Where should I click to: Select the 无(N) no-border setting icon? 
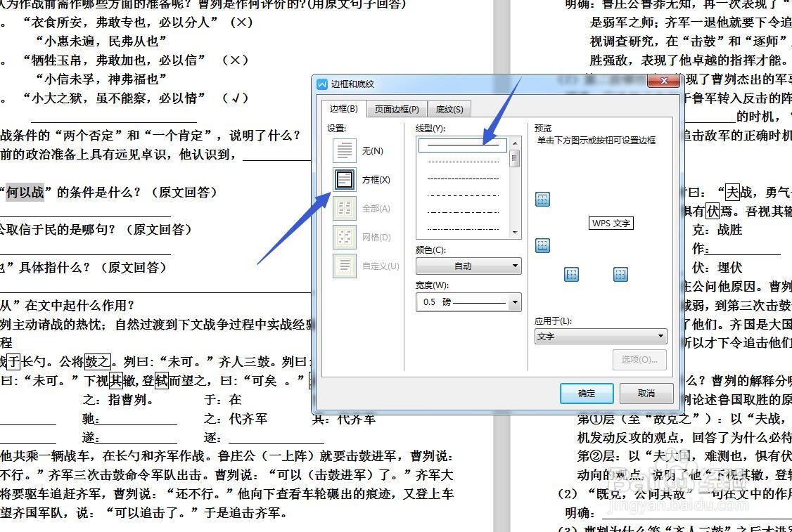coord(344,150)
